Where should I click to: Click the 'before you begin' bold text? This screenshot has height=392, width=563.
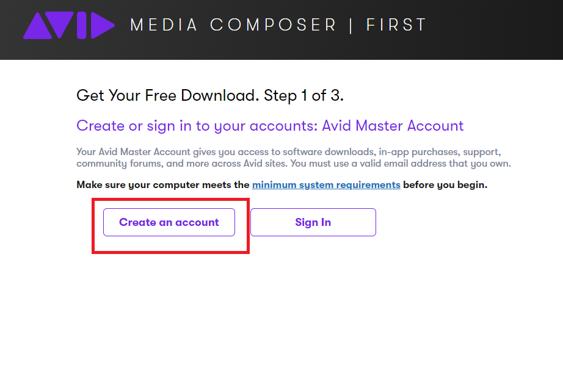tap(445, 184)
